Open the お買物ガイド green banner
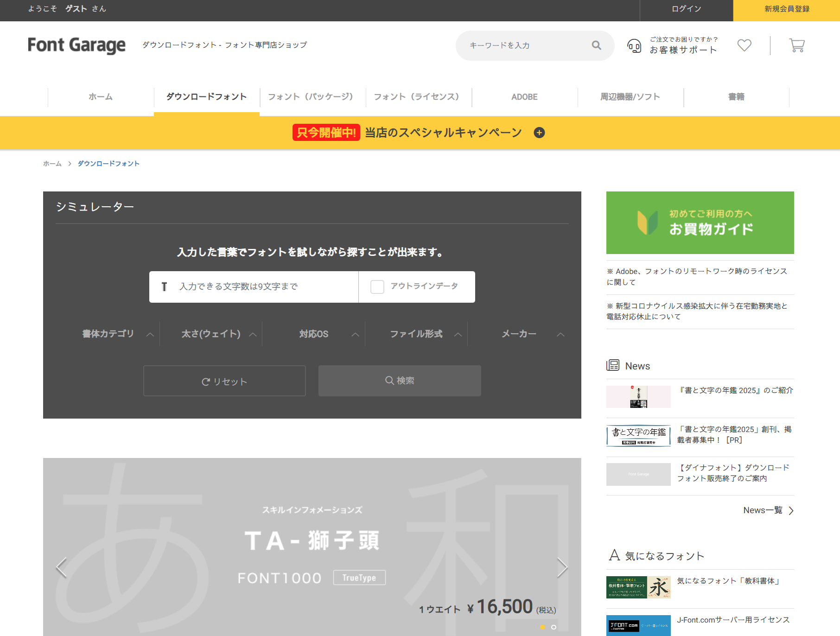This screenshot has height=636, width=840. [700, 223]
